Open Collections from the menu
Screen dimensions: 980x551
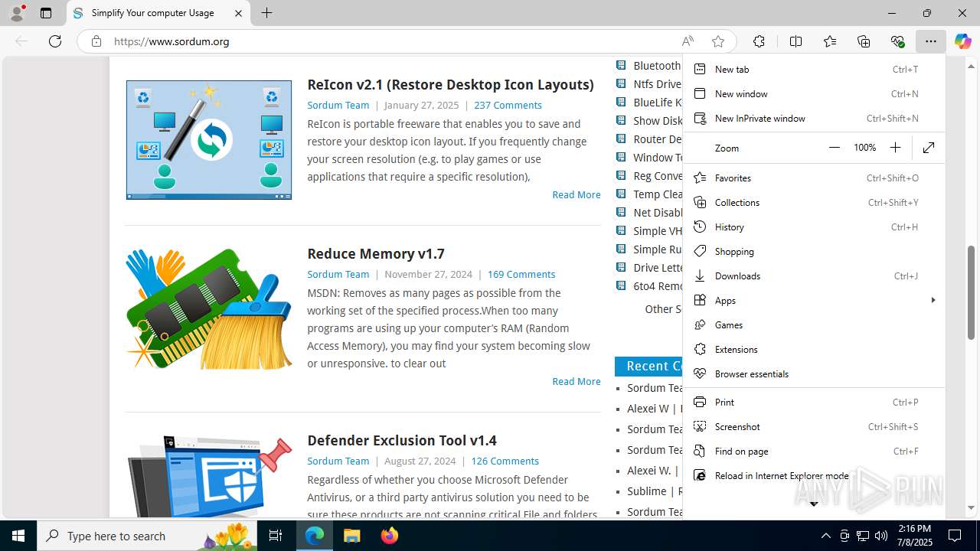tap(814, 202)
